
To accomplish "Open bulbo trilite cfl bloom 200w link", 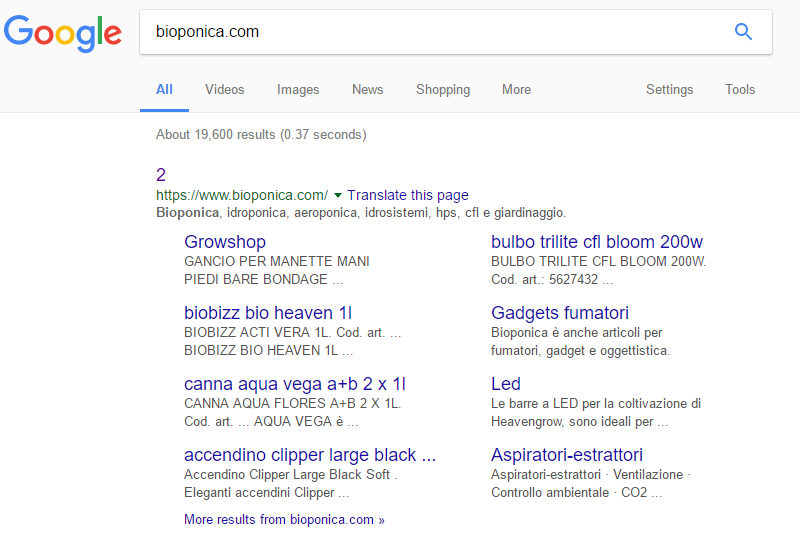I will tap(596, 241).
